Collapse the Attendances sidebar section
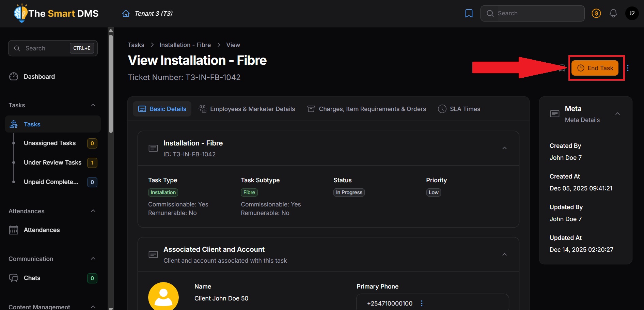This screenshot has height=310, width=644. 93,211
